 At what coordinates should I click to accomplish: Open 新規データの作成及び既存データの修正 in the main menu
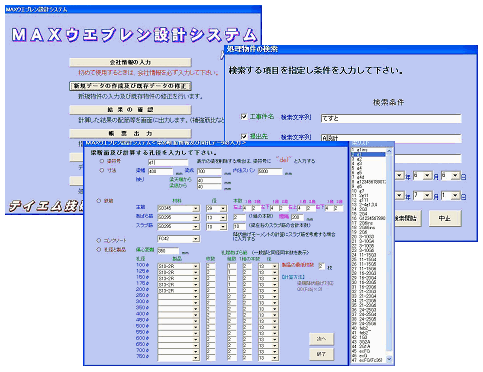(x=130, y=86)
